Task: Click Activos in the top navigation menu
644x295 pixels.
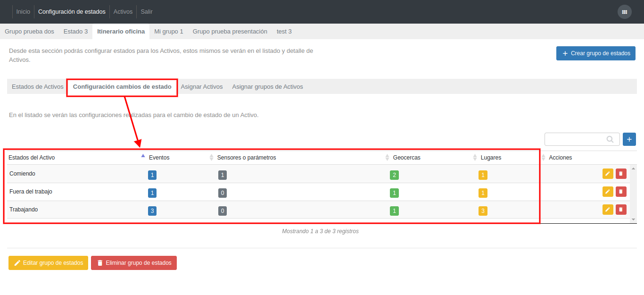Action: click(123, 12)
